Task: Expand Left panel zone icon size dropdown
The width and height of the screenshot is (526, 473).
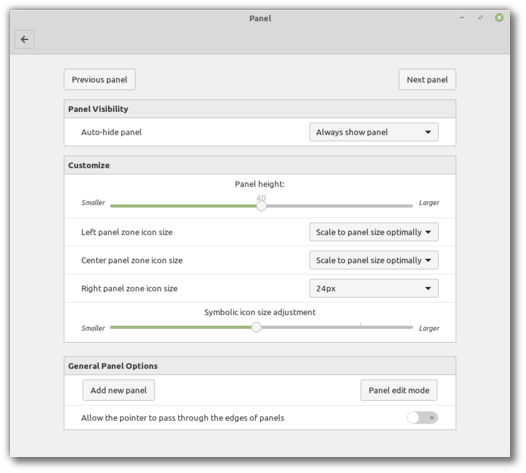Action: tap(374, 232)
